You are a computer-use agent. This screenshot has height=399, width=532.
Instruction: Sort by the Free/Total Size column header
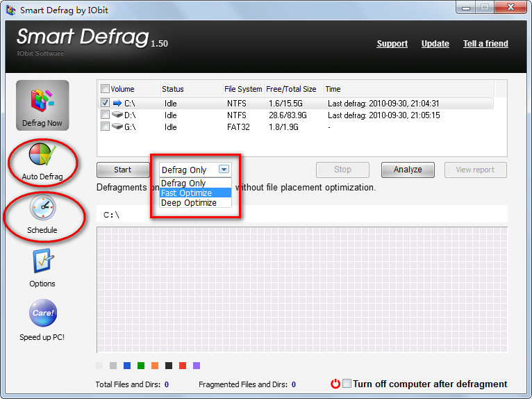point(294,89)
